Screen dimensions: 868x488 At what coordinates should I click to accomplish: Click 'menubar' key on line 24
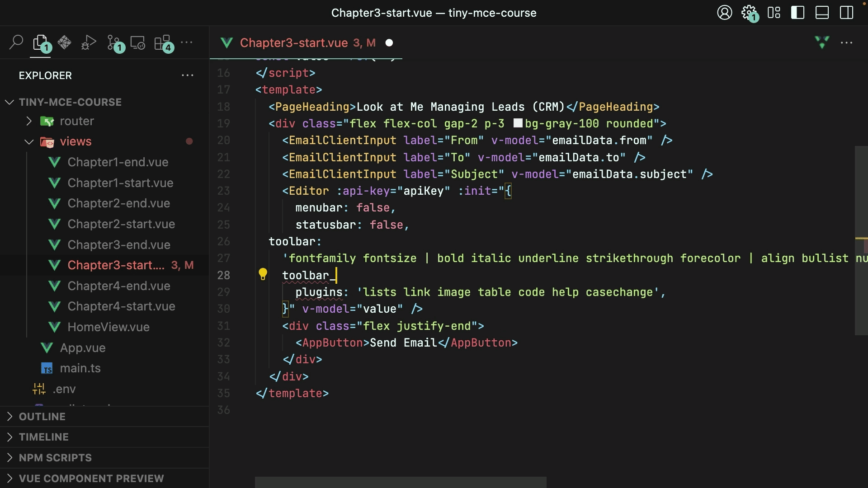coord(319,208)
